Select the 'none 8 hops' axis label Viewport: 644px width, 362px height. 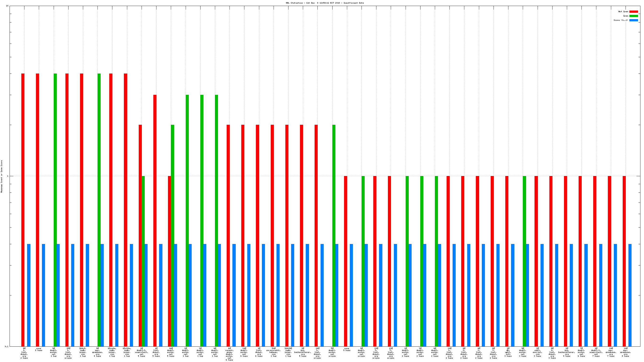pyautogui.click(x=39, y=349)
